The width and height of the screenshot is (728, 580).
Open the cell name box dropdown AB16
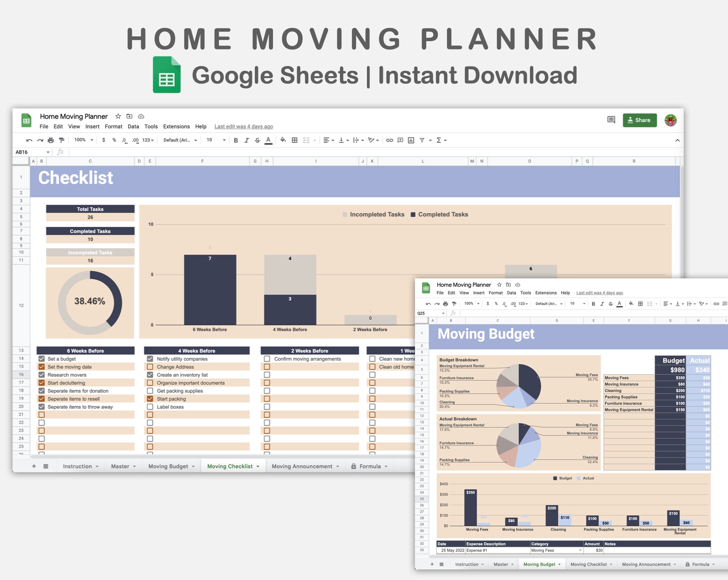[x=48, y=152]
